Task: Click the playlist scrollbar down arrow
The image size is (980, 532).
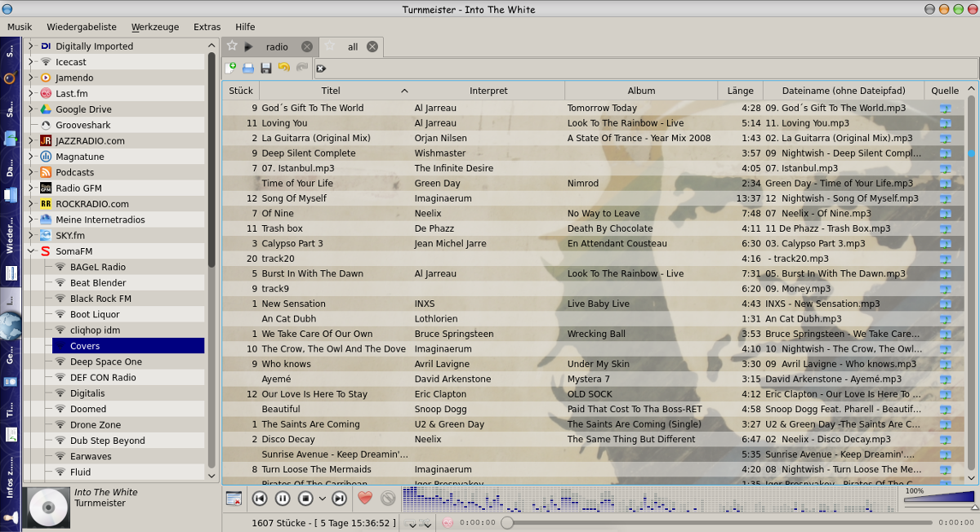Action: pos(972,477)
